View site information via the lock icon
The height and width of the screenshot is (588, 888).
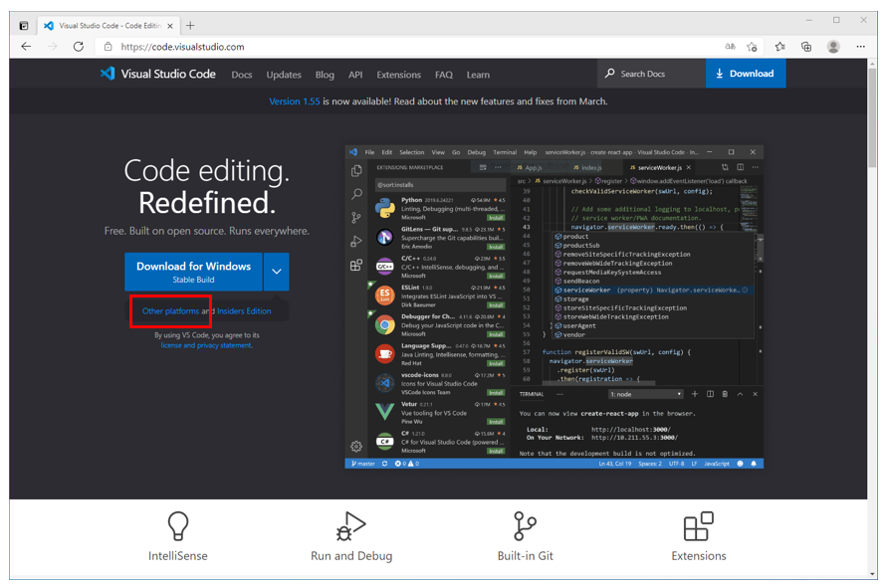tap(108, 47)
